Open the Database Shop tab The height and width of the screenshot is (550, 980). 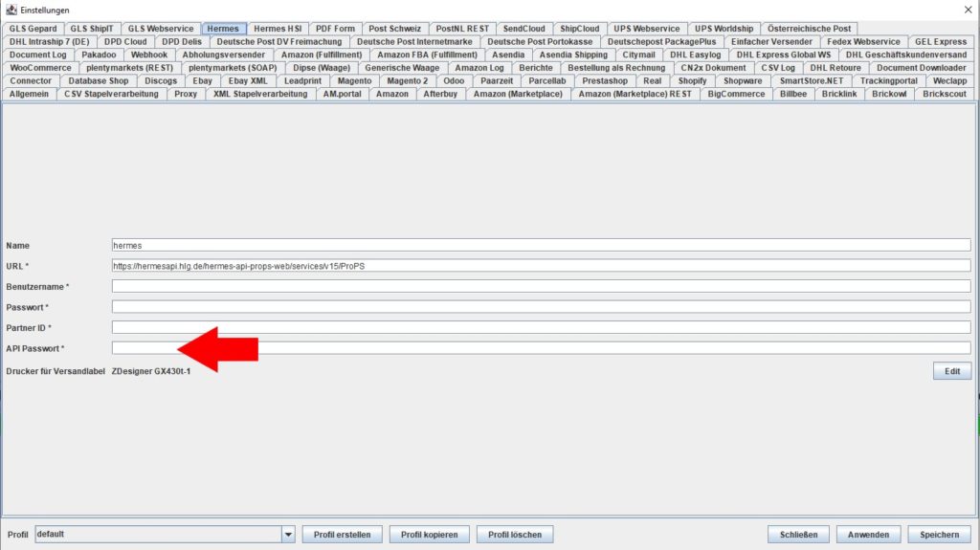pos(99,81)
